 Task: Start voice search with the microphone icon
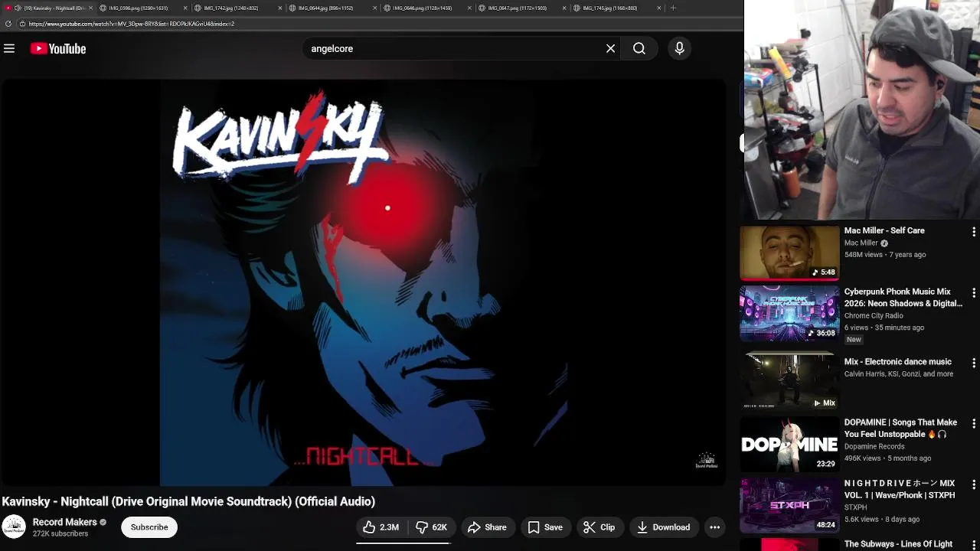click(x=679, y=48)
